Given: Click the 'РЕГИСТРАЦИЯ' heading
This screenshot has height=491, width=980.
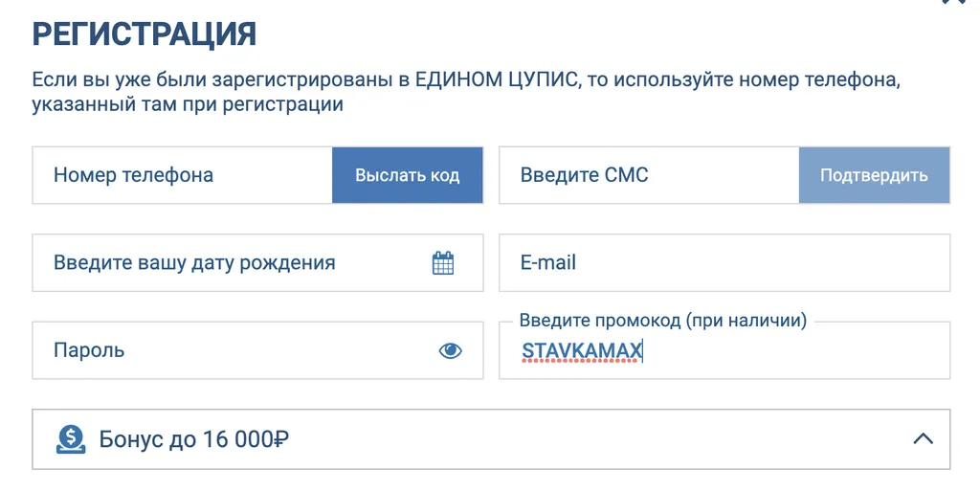Looking at the screenshot, I should point(145,34).
